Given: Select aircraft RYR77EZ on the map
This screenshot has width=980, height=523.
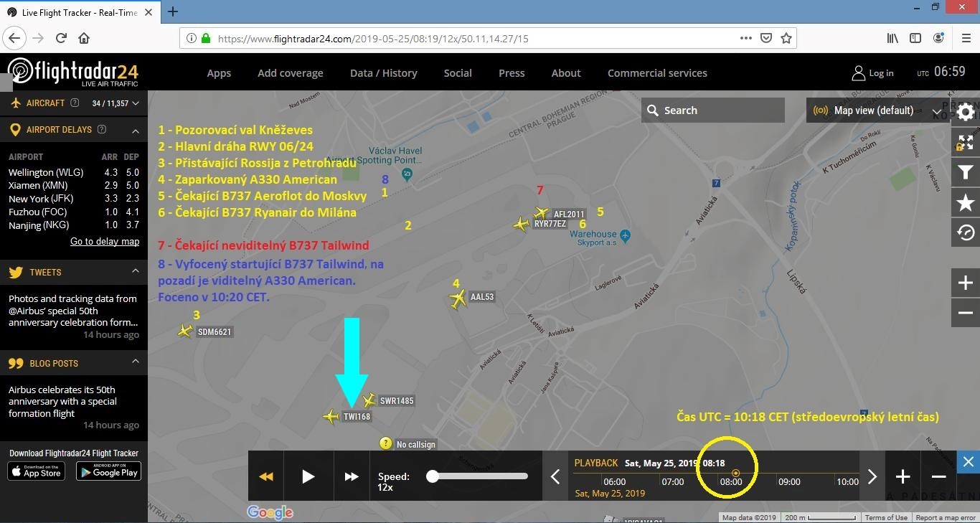Looking at the screenshot, I should pyautogui.click(x=522, y=225).
